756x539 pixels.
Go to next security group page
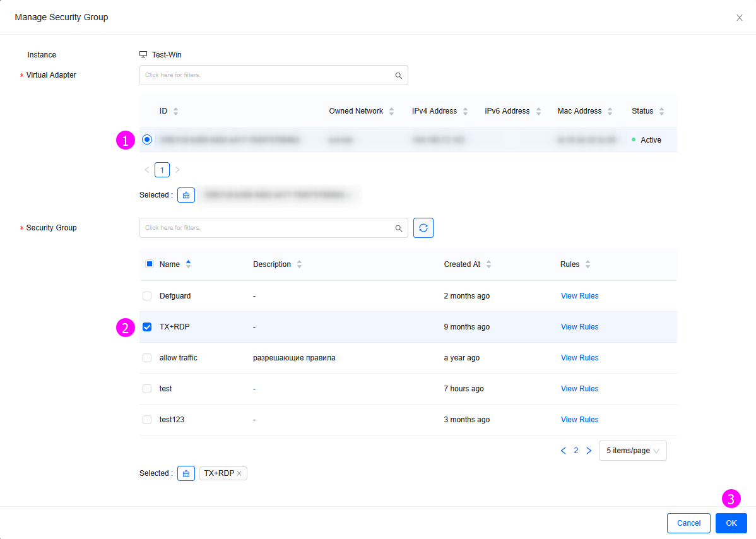(x=589, y=451)
